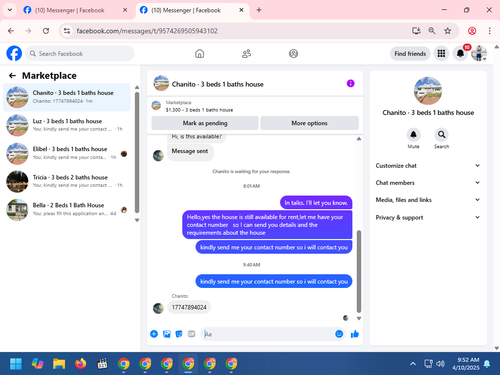Open Chanito 3 beds 1 baths conversation
The width and height of the screenshot is (500, 375).
click(x=67, y=97)
